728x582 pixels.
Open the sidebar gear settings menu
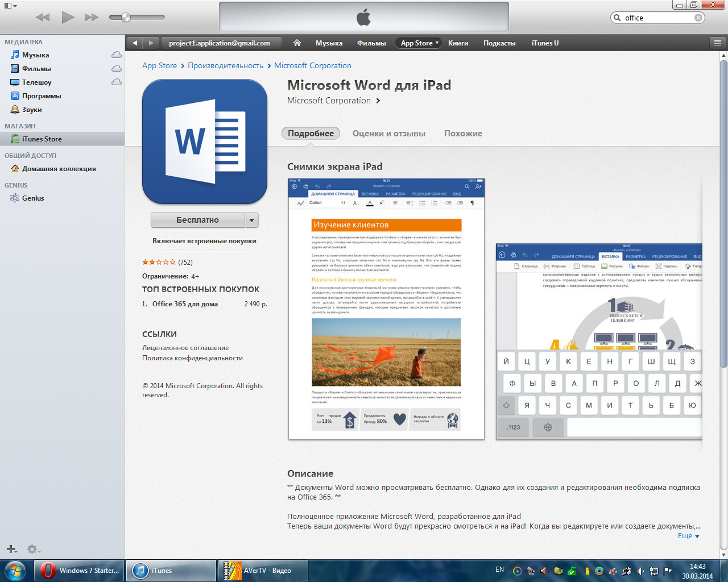[x=33, y=549]
